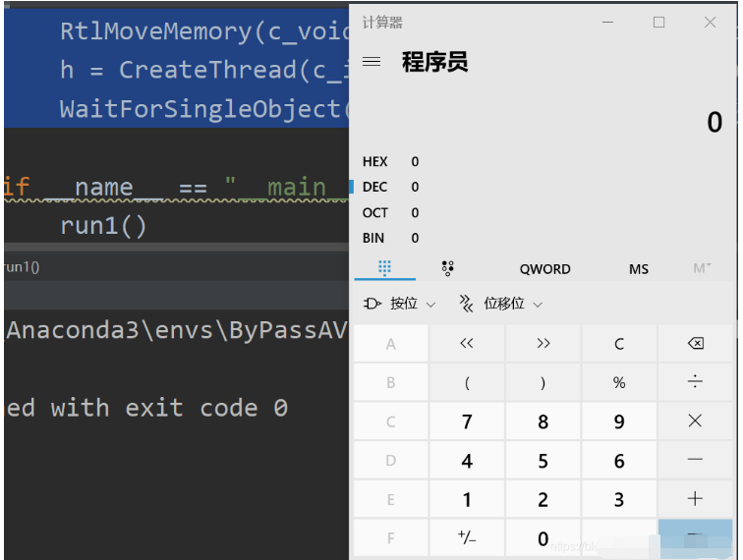
Task: Click the subtract operator key
Action: tap(695, 460)
